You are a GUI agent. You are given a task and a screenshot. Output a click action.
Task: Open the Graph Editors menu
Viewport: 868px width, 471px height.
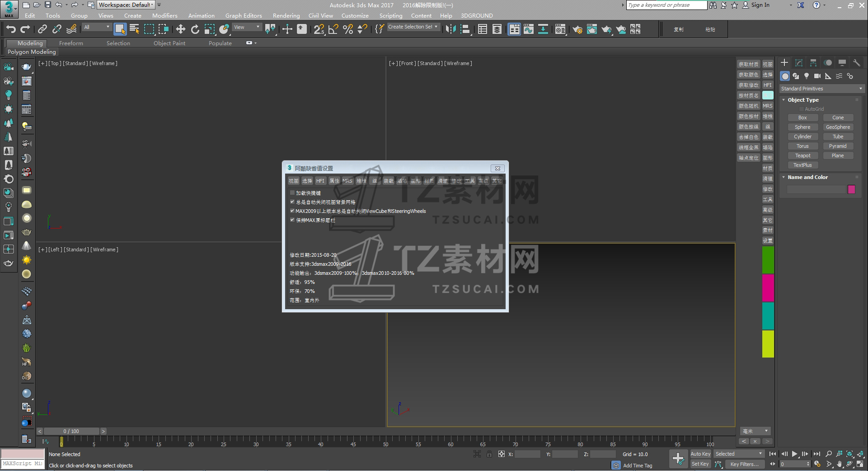pyautogui.click(x=244, y=15)
